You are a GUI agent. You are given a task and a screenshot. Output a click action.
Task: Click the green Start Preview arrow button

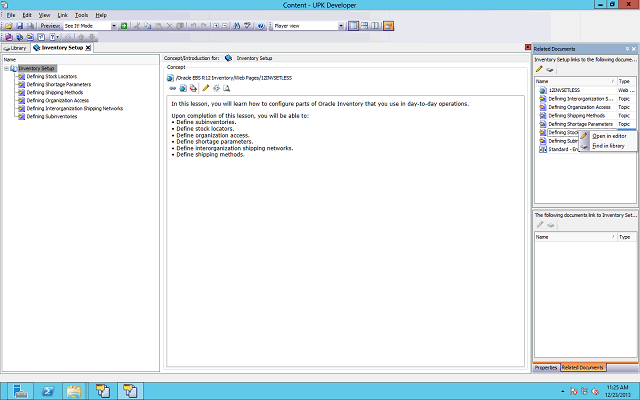point(122,26)
